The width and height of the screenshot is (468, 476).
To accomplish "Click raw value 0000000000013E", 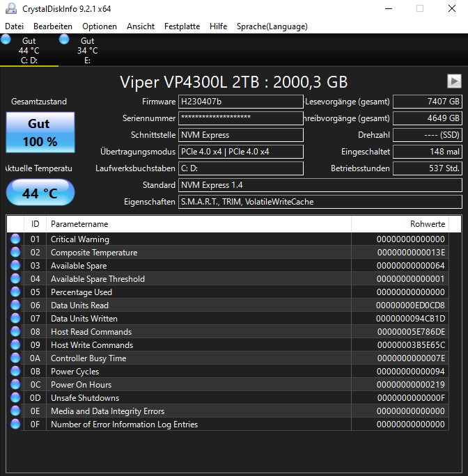I will click(411, 253).
